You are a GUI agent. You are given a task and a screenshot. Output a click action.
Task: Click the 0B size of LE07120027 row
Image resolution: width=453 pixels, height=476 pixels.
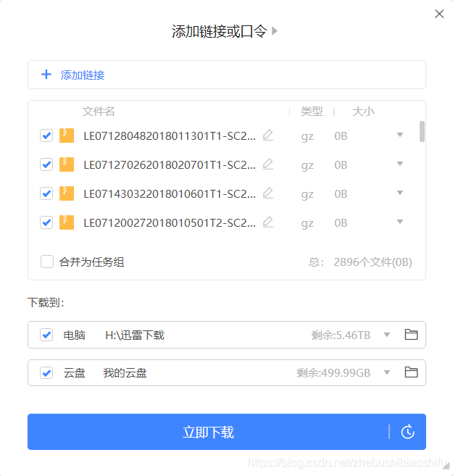tap(341, 223)
